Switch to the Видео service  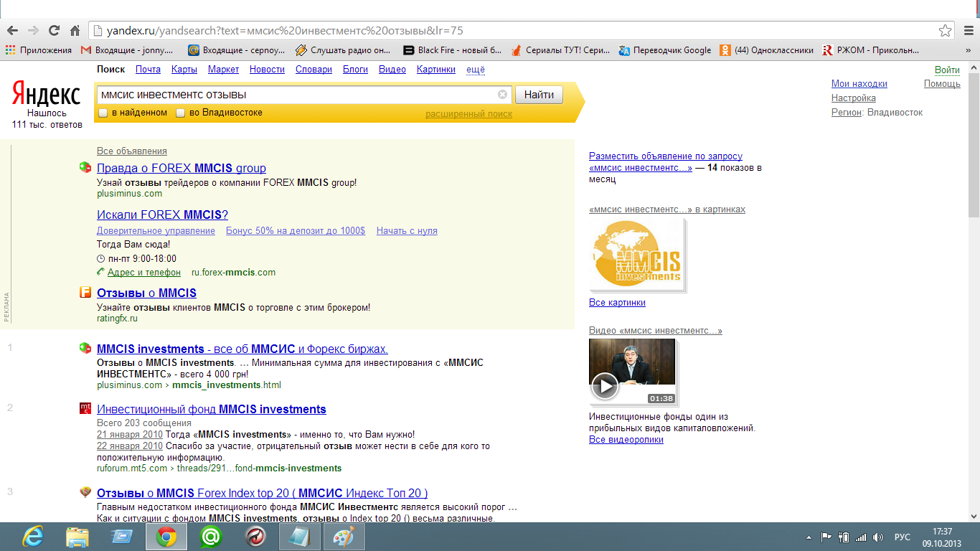click(x=392, y=70)
